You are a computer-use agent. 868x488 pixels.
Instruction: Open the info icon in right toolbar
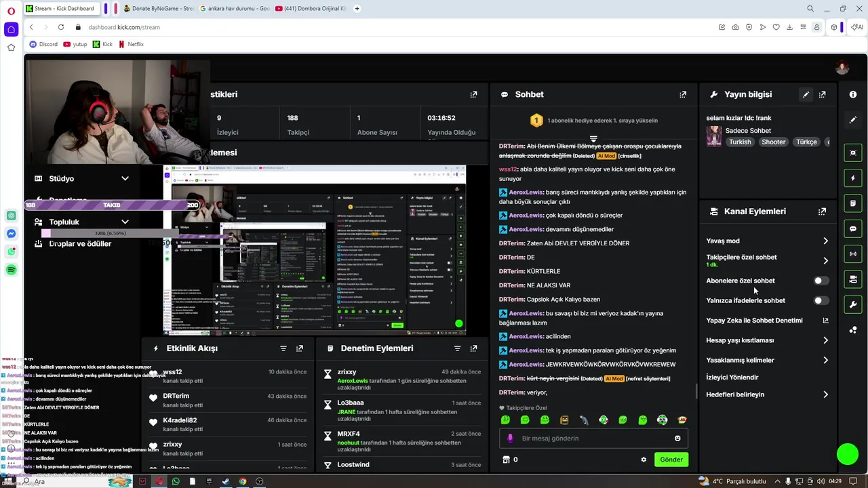[x=853, y=95]
